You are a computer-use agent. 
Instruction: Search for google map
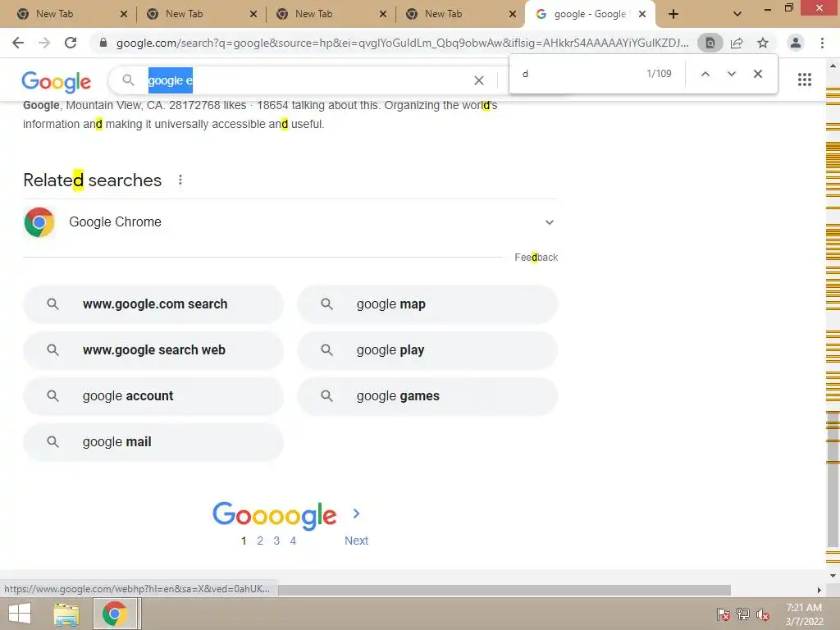coord(427,304)
